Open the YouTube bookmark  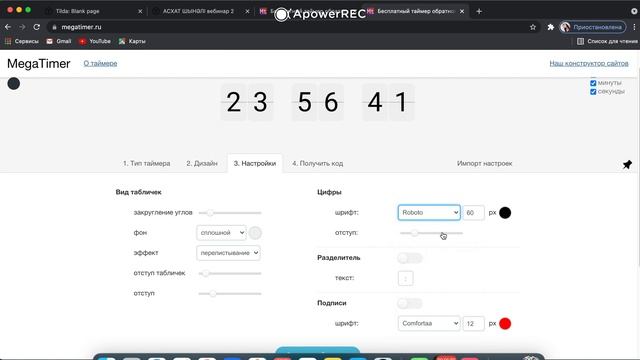point(95,41)
